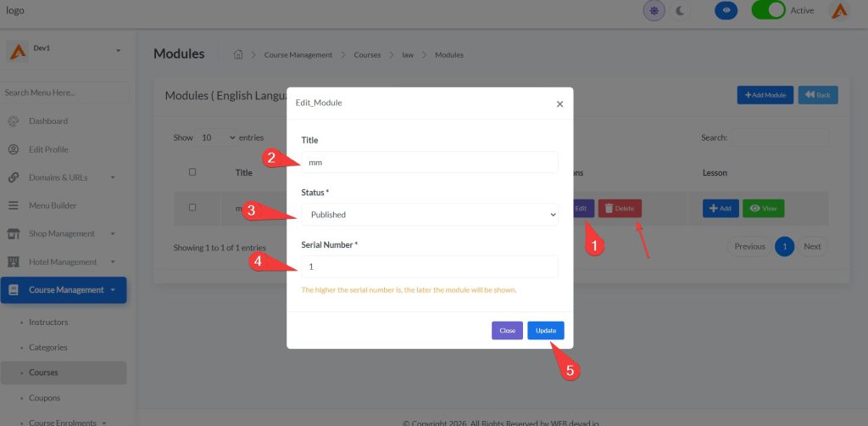Check the first module row checkbox
The width and height of the screenshot is (868, 426).
[192, 207]
